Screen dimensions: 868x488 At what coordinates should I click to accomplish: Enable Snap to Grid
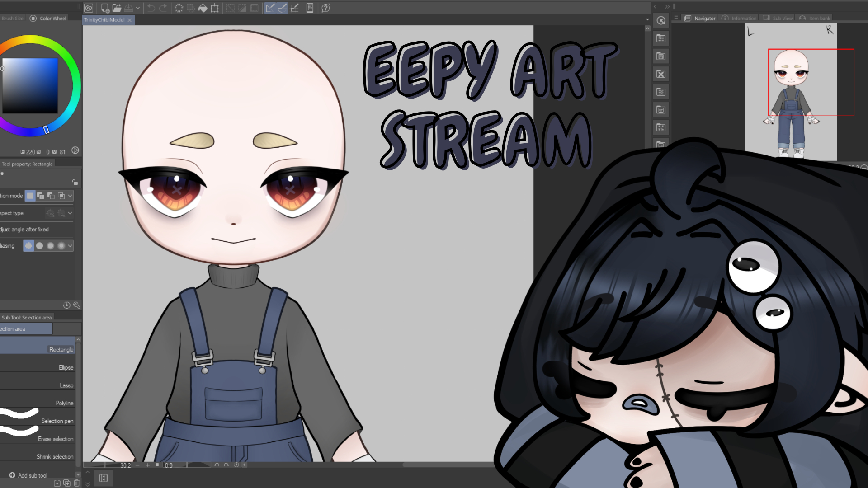click(x=294, y=8)
